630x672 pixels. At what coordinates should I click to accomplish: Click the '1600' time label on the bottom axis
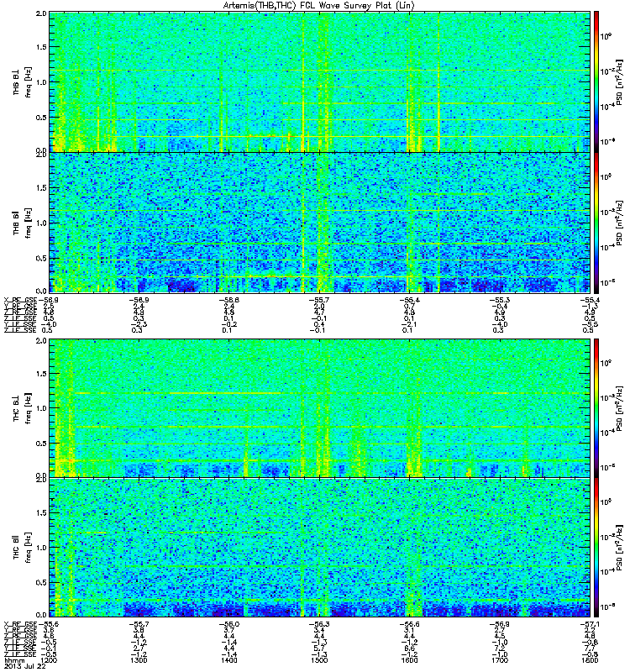(409, 660)
